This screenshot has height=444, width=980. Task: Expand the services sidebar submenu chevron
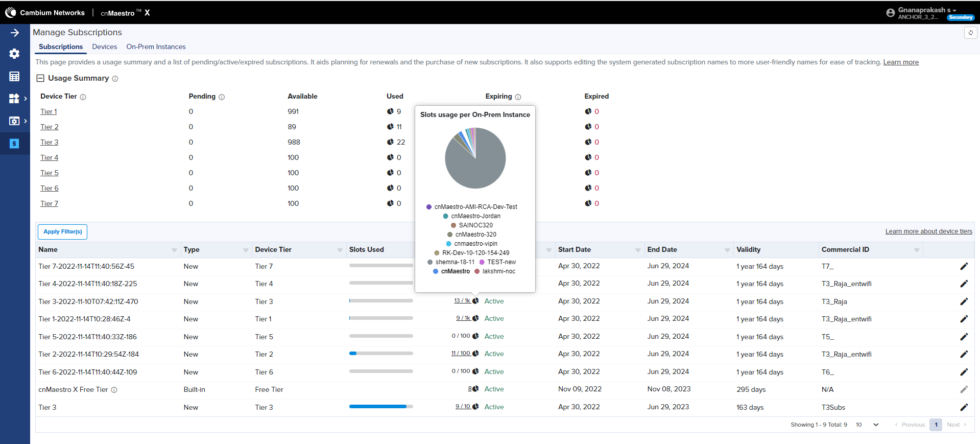tap(26, 121)
